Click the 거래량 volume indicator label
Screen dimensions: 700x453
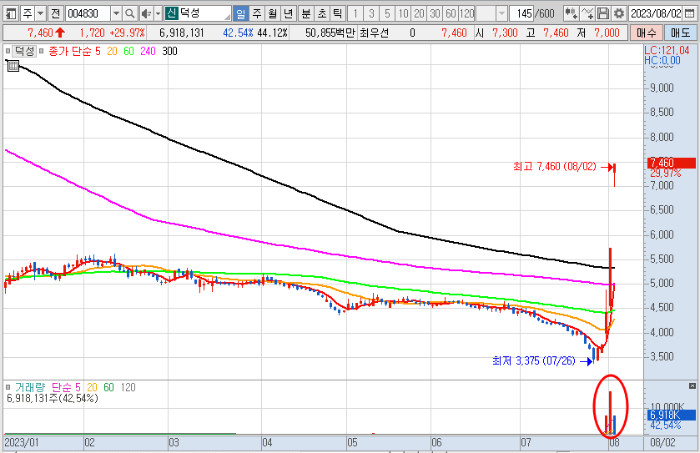[x=30, y=387]
